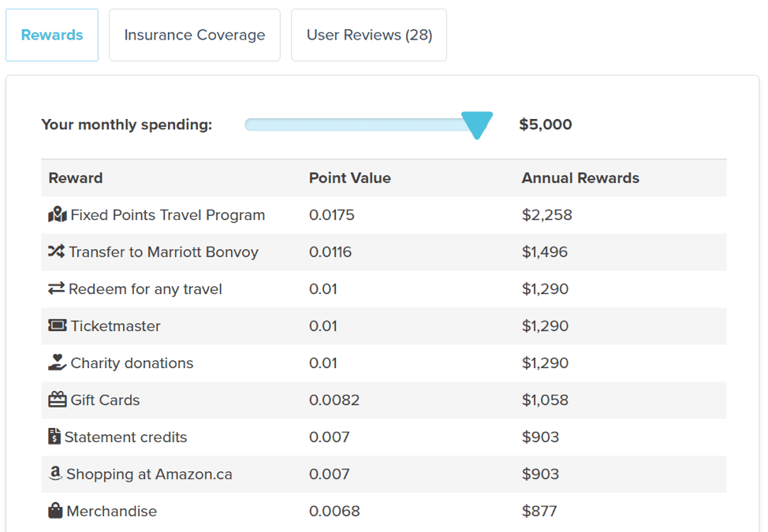Click the $2,258 annual rewards value
The image size is (768, 532).
tap(546, 215)
